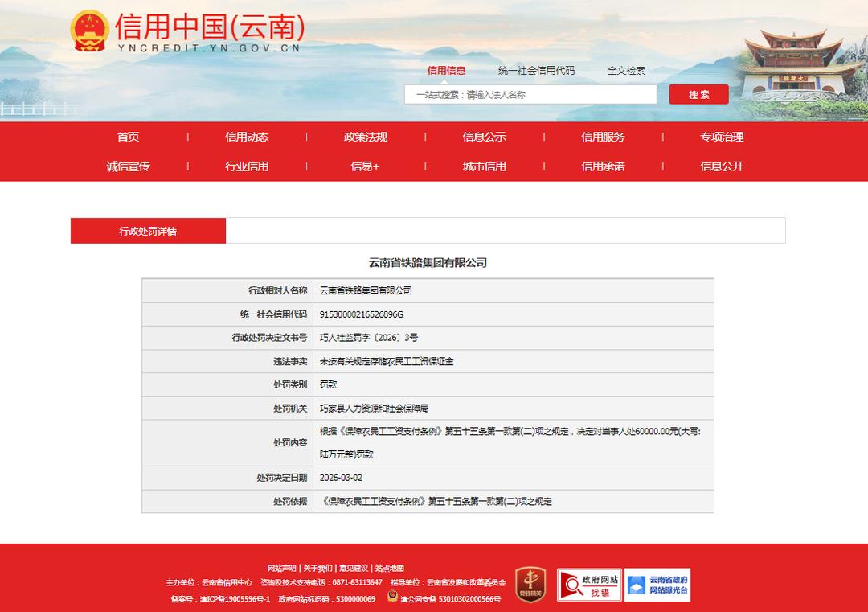Open the 政策法规 menu item
The image size is (868, 612).
click(x=366, y=137)
